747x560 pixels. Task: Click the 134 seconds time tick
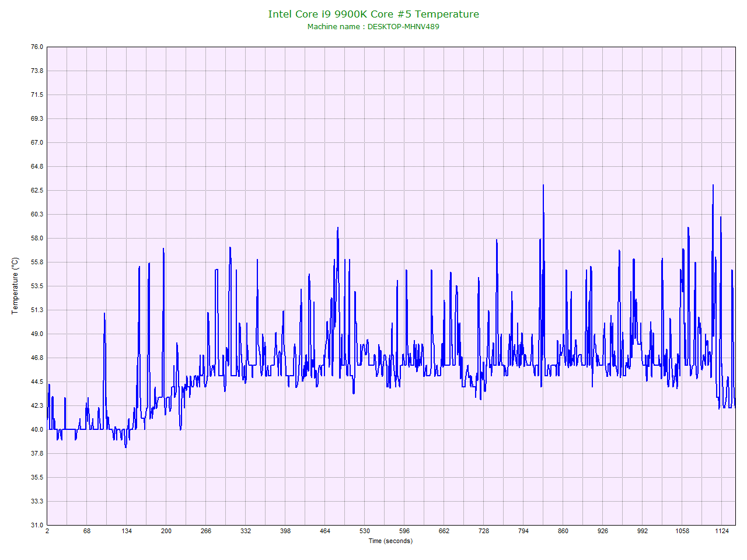click(x=127, y=531)
